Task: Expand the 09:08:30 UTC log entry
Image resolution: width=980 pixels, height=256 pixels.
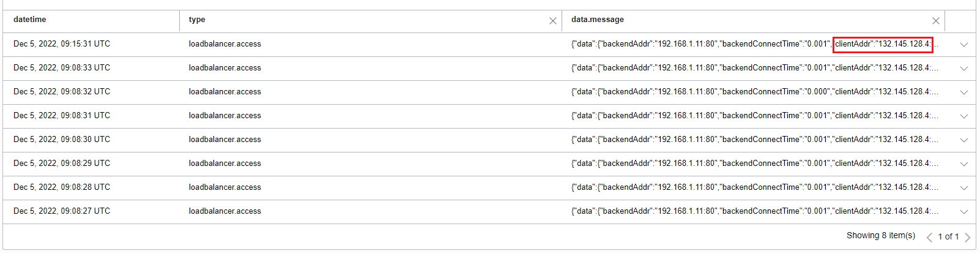Action: coord(964,140)
